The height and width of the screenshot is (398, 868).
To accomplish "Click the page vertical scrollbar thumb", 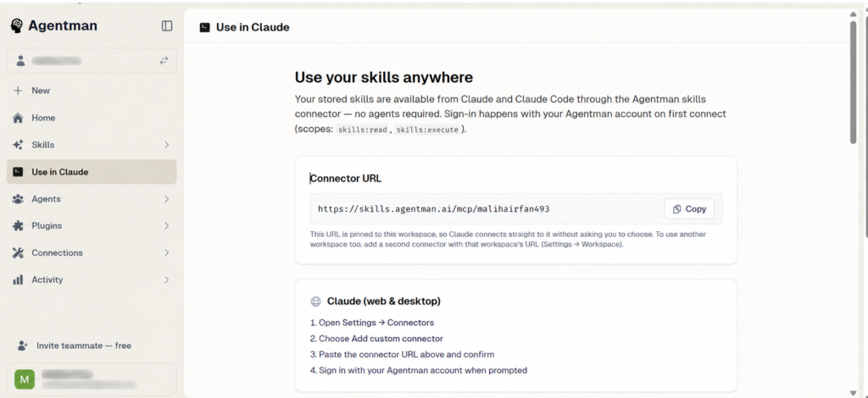I will [x=853, y=81].
